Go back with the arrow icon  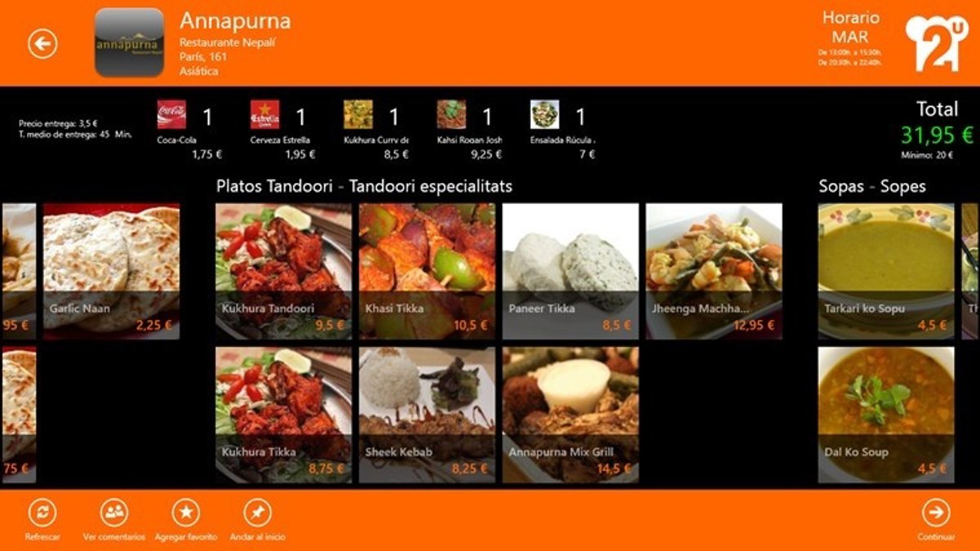[x=42, y=43]
